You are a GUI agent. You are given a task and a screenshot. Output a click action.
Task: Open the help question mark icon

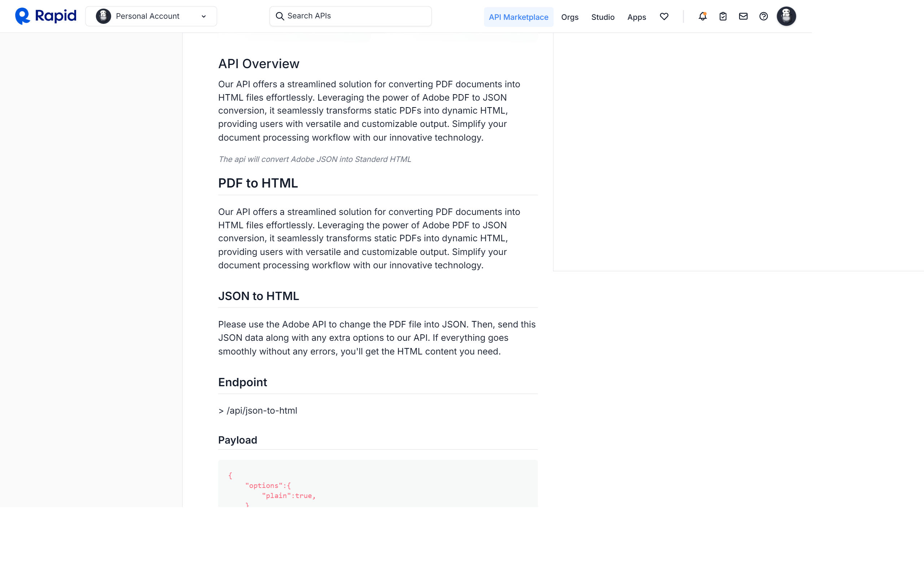[x=763, y=16]
